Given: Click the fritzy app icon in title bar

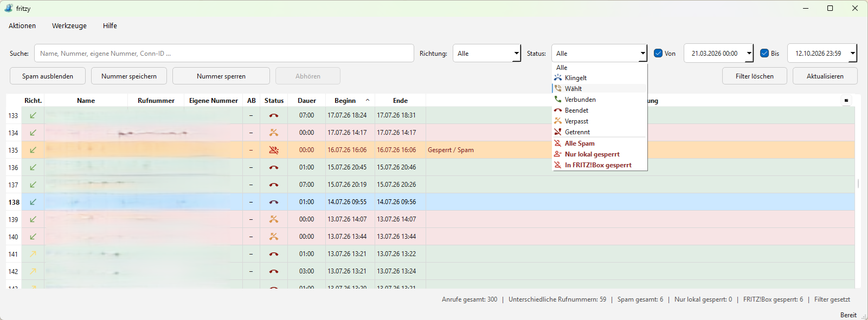Looking at the screenshot, I should click(9, 8).
